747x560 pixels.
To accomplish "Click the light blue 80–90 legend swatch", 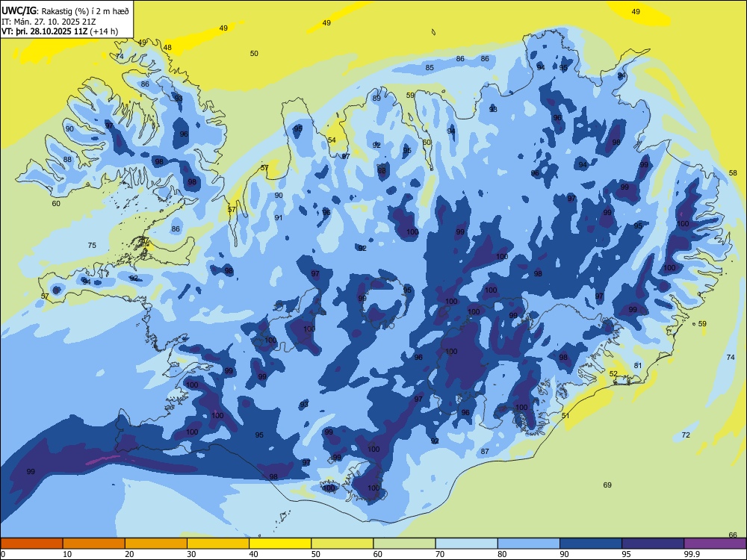I will 529,544.
